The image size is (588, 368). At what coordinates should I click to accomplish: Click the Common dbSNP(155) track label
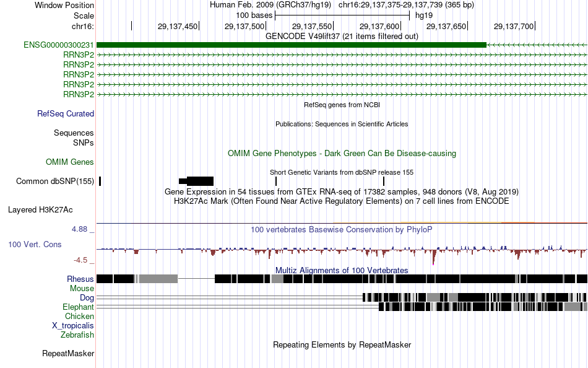coord(55,182)
